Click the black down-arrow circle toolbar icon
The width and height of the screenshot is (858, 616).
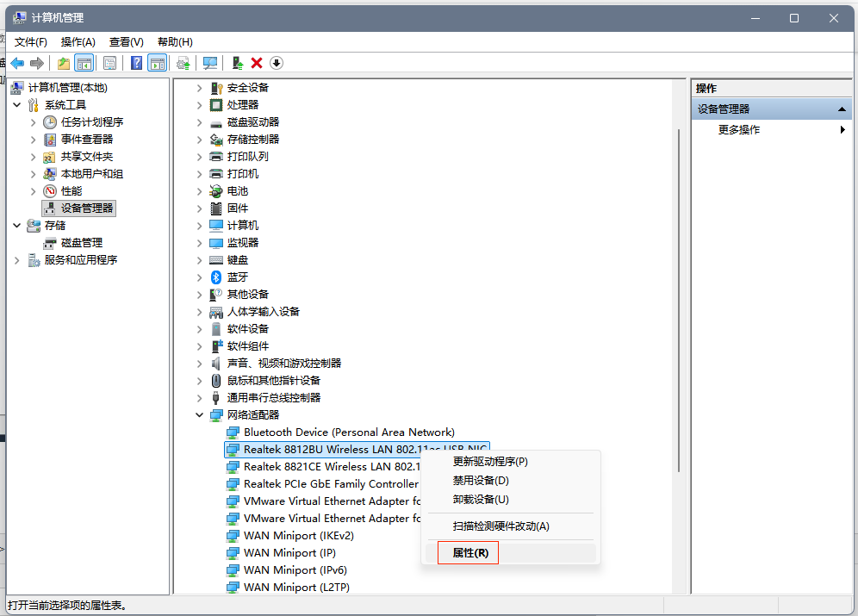point(277,63)
